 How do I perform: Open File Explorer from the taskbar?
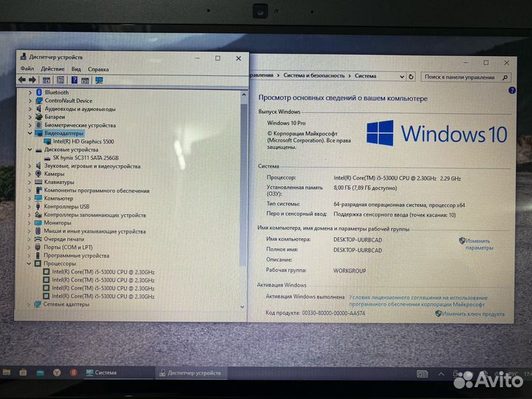pyautogui.click(x=7, y=372)
